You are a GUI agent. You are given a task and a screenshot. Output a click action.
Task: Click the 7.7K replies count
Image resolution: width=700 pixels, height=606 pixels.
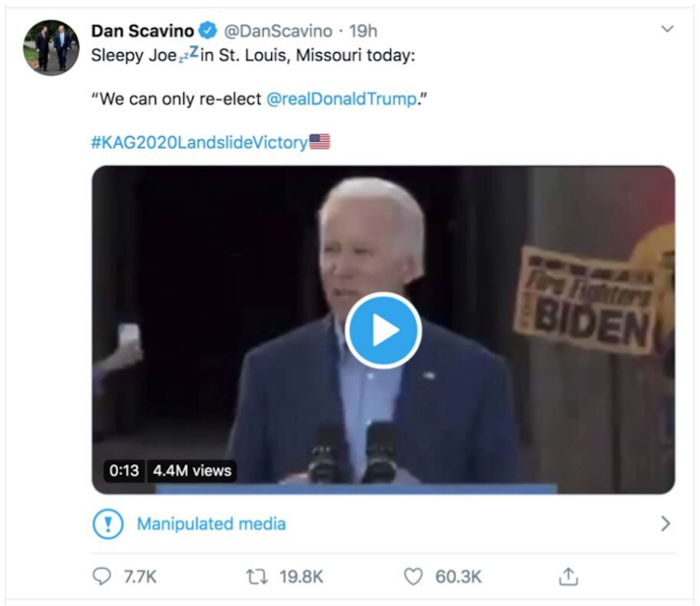tap(140, 576)
